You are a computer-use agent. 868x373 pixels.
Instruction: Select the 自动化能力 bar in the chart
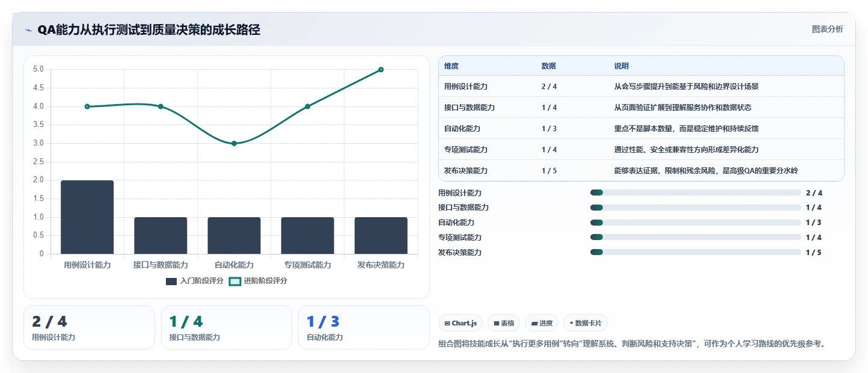[234, 235]
